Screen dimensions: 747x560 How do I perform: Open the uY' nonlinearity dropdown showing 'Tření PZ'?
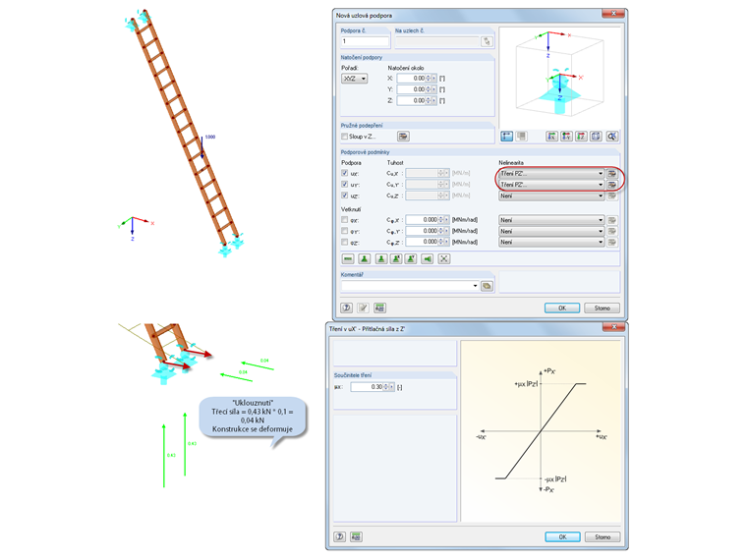coord(551,185)
